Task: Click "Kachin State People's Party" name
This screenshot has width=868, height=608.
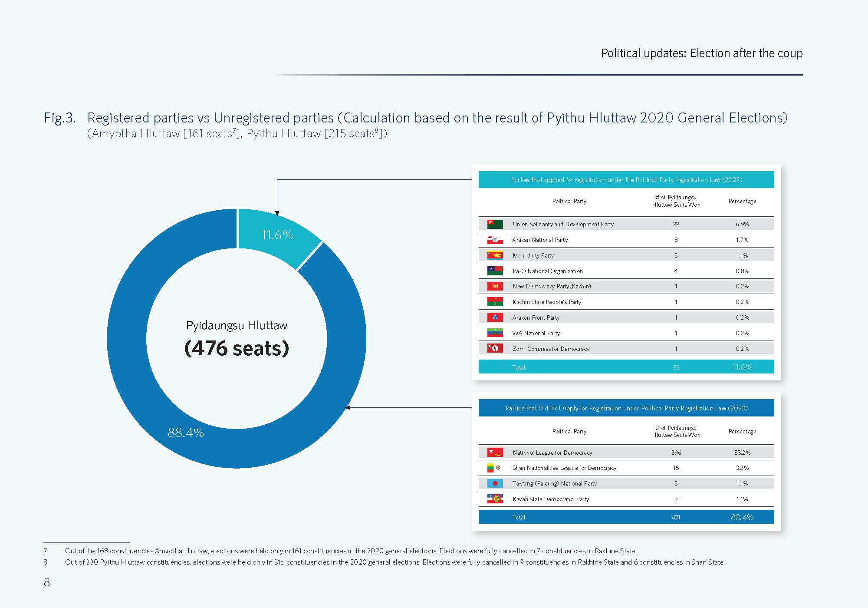Action: [547, 302]
